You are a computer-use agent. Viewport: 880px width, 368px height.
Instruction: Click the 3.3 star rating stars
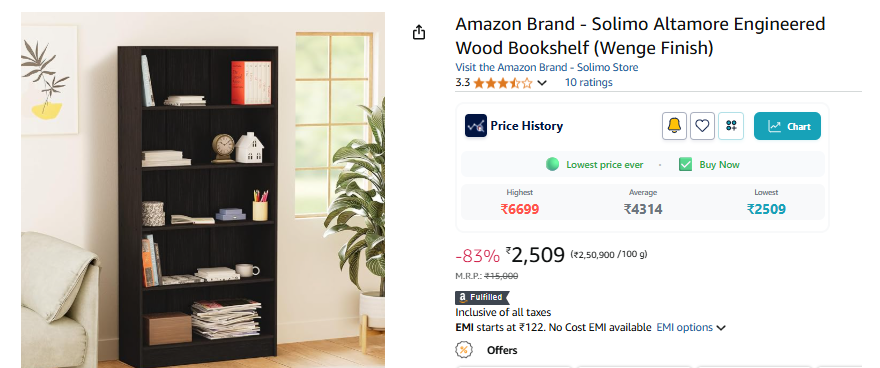502,83
